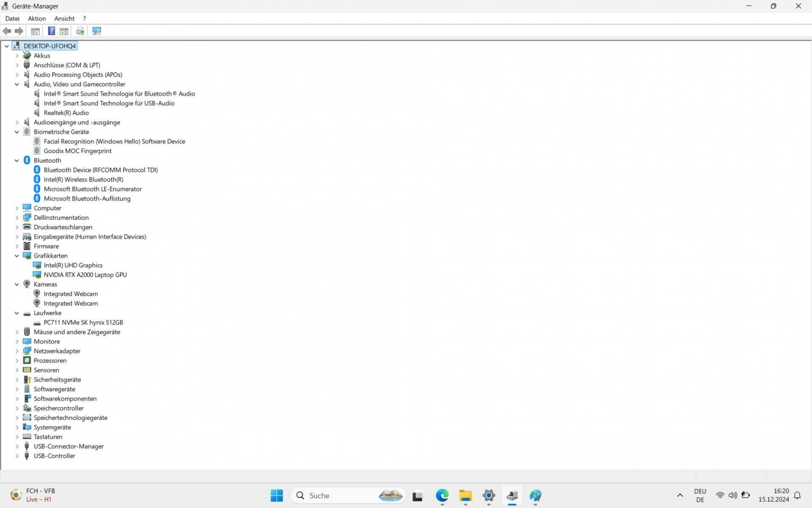This screenshot has height=508, width=812.
Task: Click the Forward arrow toolbar icon
Action: point(19,31)
